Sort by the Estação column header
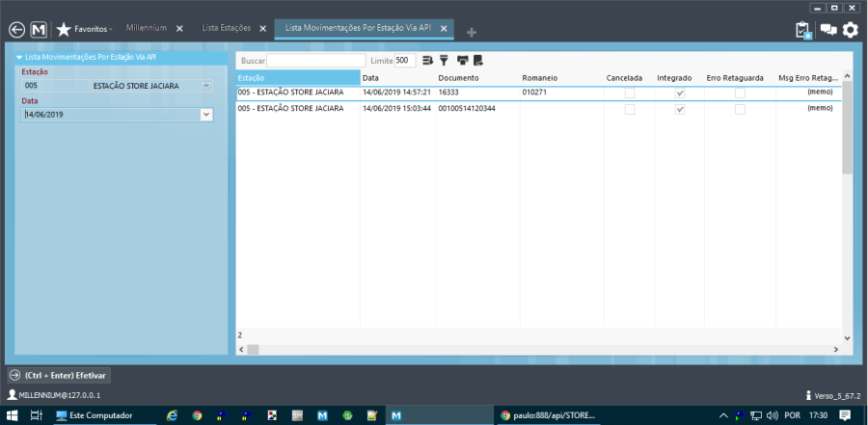The width and height of the screenshot is (868, 425). point(298,78)
